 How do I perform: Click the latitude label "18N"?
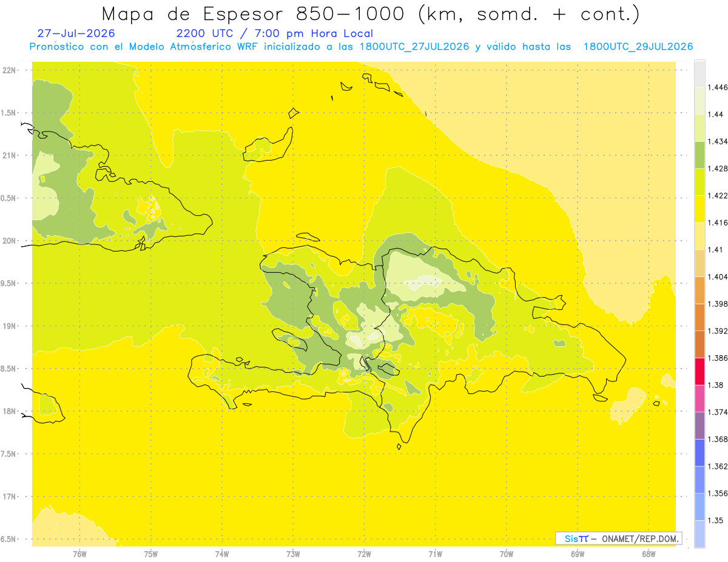click(x=10, y=411)
